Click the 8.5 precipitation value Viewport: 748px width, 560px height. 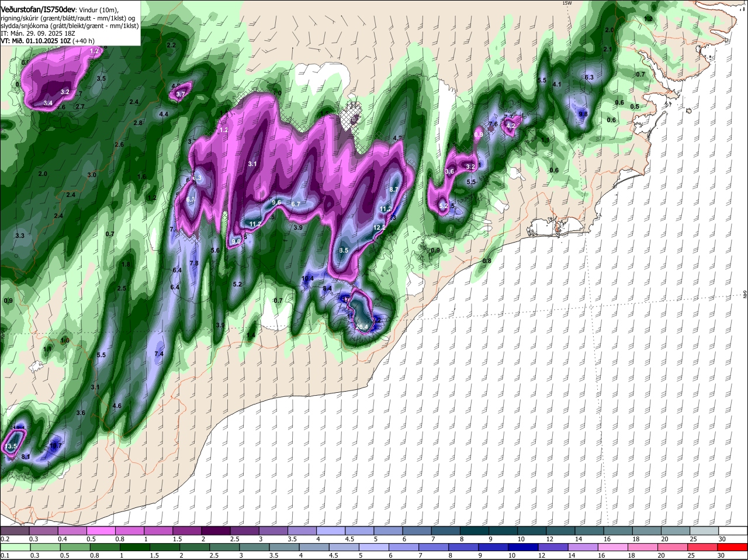pos(344,250)
